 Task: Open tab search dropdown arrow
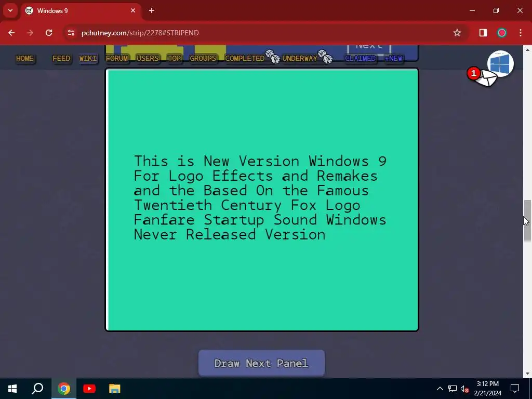click(x=10, y=10)
